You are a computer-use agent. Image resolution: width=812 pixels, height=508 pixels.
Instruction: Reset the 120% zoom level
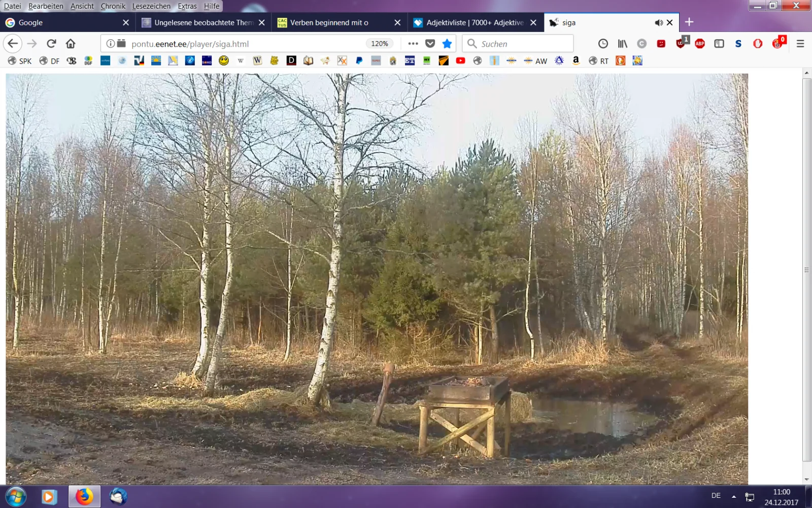(x=379, y=44)
